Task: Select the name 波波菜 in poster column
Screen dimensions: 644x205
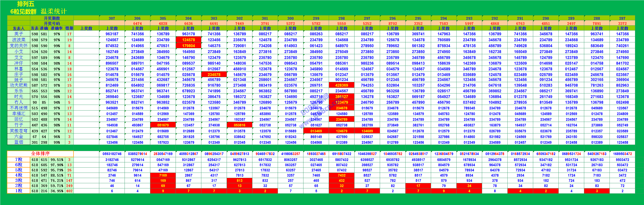Action: (x=18, y=40)
